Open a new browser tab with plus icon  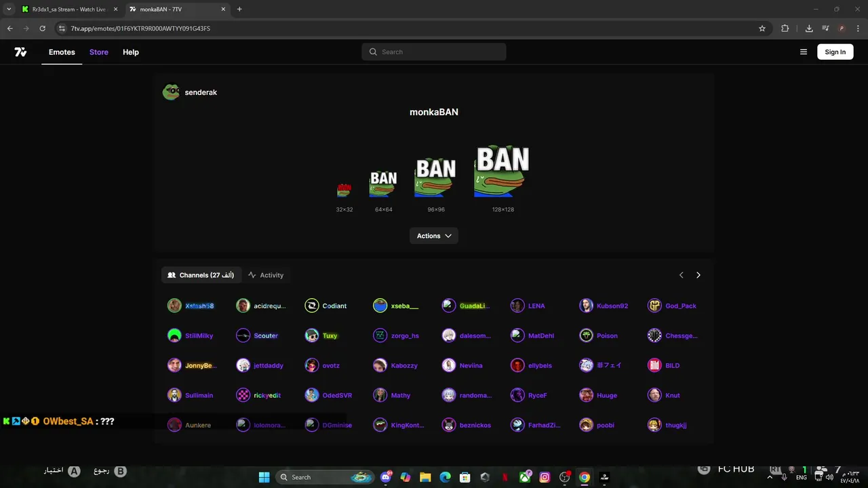239,9
